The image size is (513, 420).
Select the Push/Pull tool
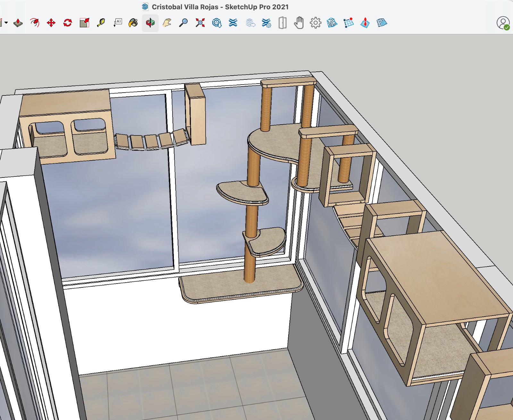click(x=18, y=23)
